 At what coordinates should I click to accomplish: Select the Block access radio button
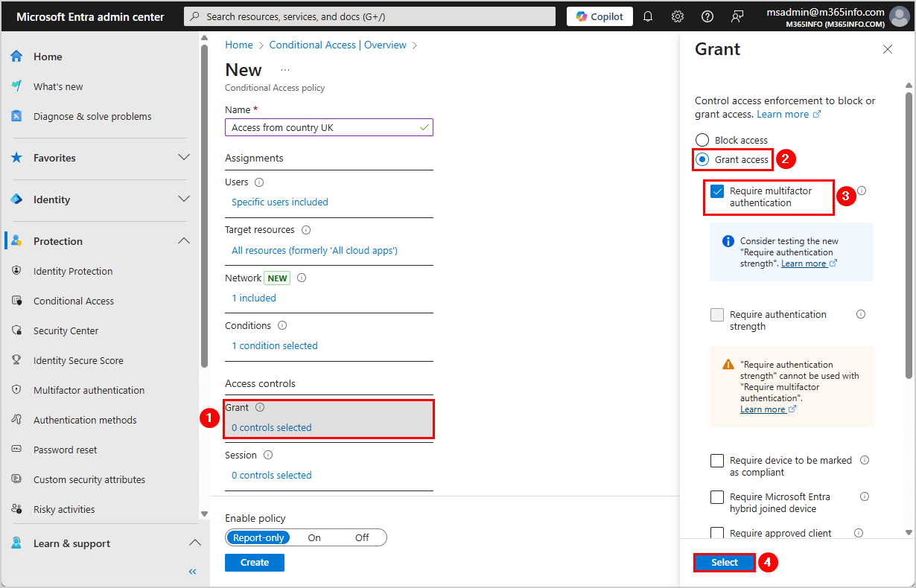click(702, 140)
